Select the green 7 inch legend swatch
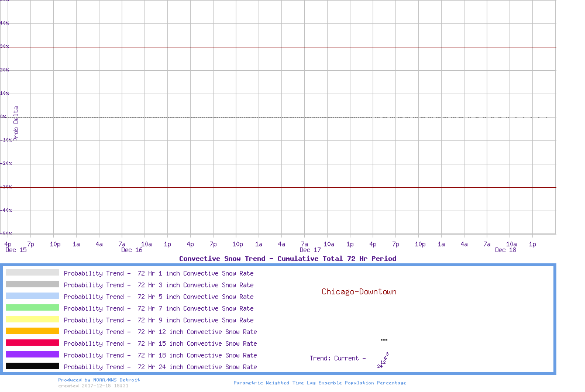 (32, 308)
